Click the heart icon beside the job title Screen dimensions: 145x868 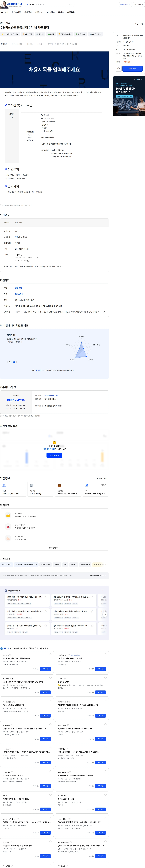tap(137, 24)
